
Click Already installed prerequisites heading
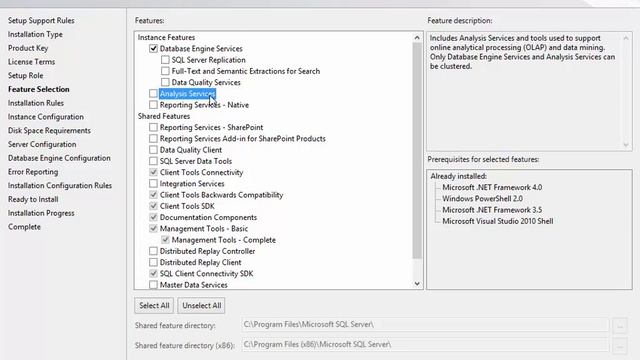(x=458, y=176)
